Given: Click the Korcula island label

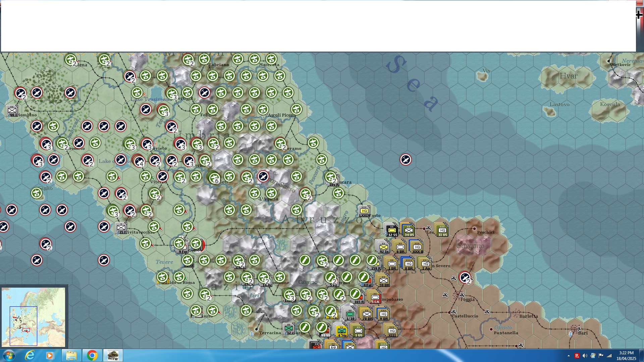Looking at the screenshot, I should 610,104.
